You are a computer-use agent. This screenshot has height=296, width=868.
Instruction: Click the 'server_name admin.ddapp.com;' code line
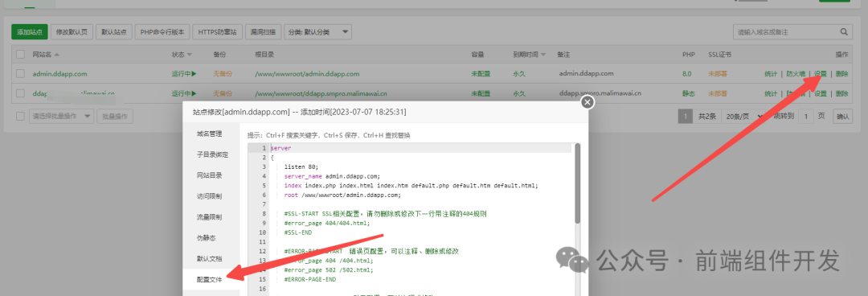pos(332,175)
